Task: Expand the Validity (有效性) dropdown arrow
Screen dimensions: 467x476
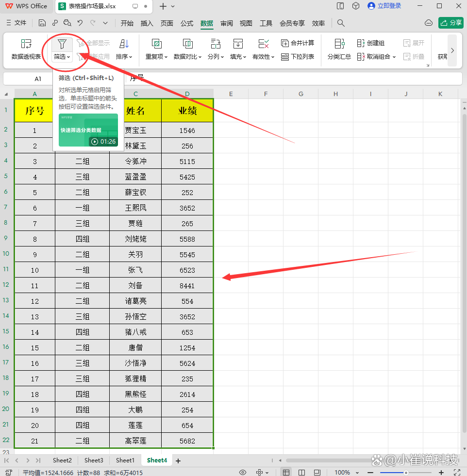Action: pos(273,57)
